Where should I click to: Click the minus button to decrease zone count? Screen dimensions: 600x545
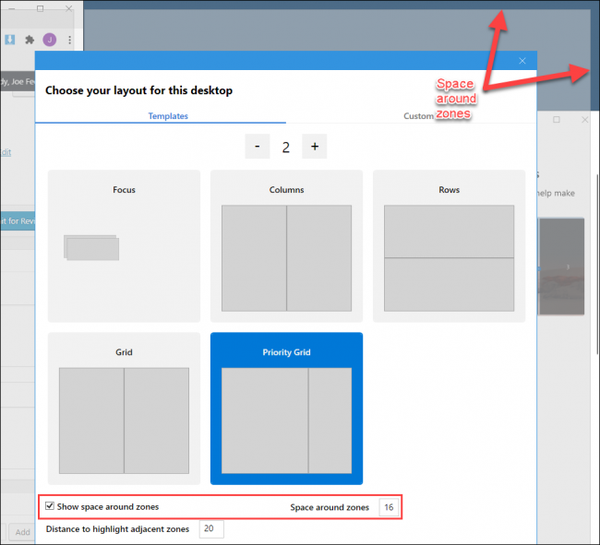coord(257,147)
